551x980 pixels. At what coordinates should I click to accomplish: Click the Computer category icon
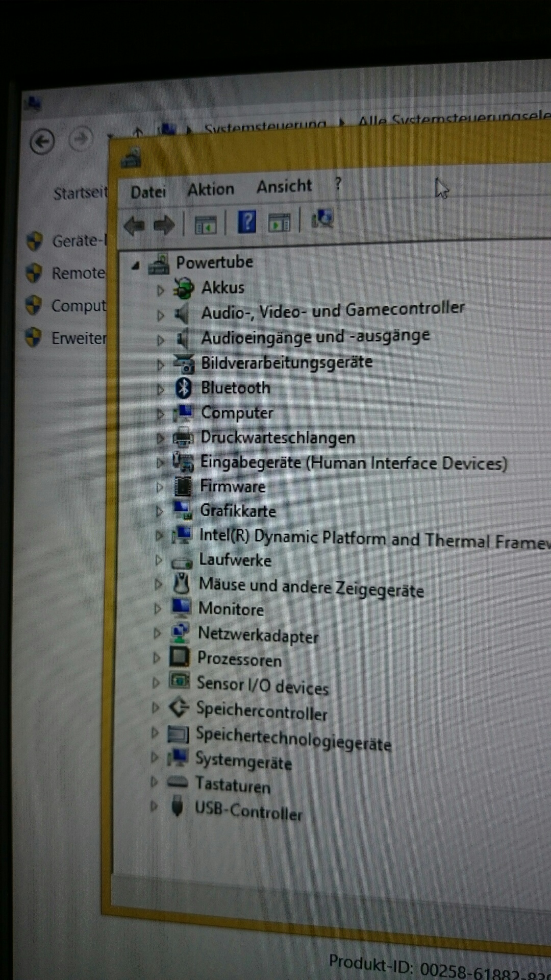coord(183,412)
